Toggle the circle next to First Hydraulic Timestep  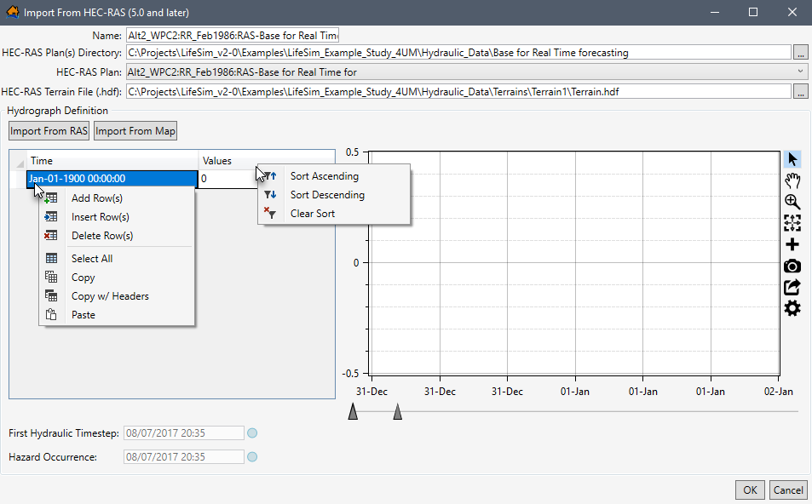pyautogui.click(x=252, y=432)
